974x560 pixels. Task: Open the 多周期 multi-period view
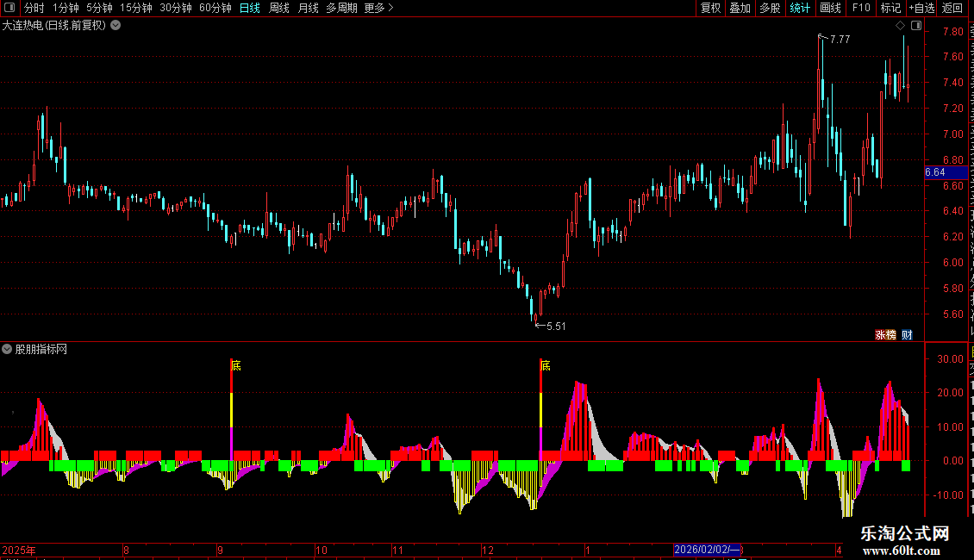coord(341,8)
